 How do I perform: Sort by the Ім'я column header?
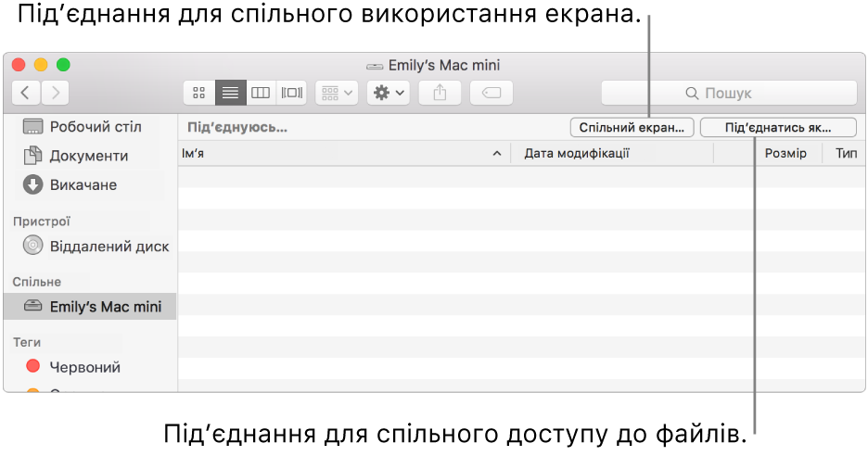point(344,153)
